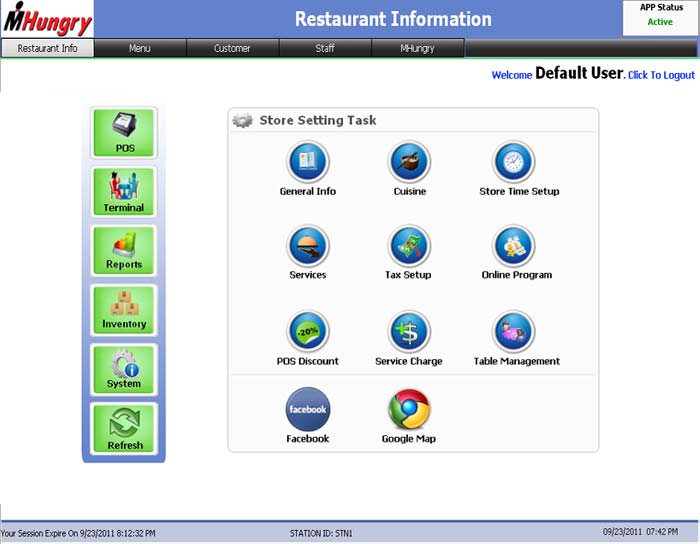Click the Facebook icon
Image resolution: width=700 pixels, height=544 pixels.
tap(308, 410)
